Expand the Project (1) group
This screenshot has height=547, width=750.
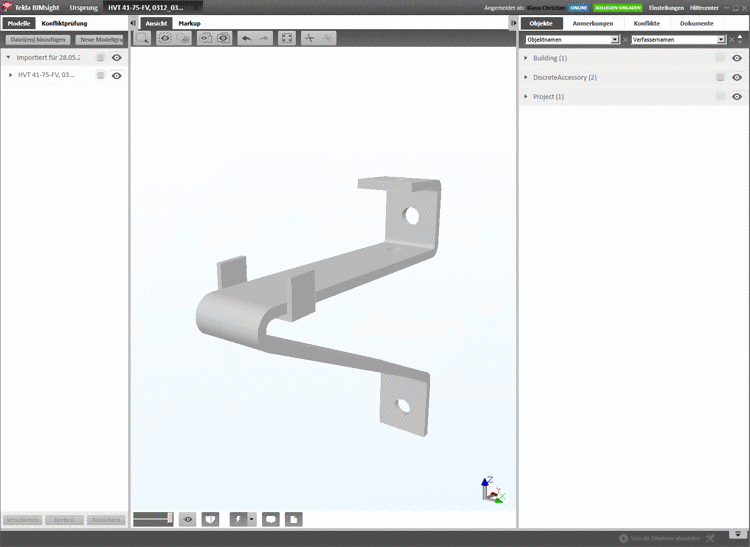[x=526, y=97]
